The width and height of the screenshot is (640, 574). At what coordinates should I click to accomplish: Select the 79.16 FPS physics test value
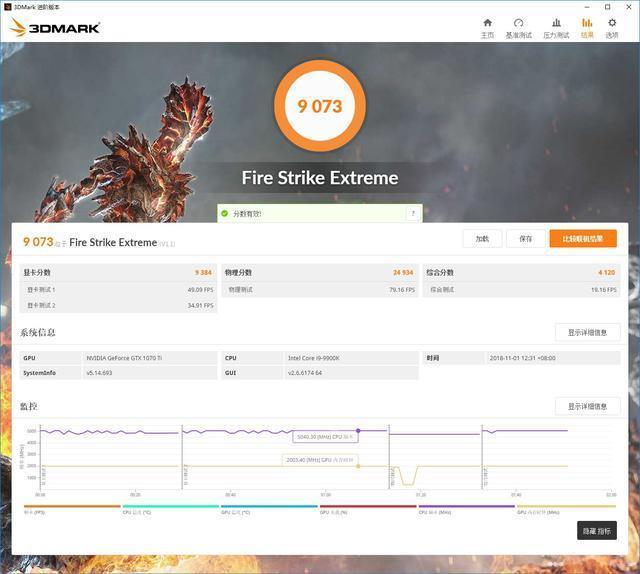[402, 289]
